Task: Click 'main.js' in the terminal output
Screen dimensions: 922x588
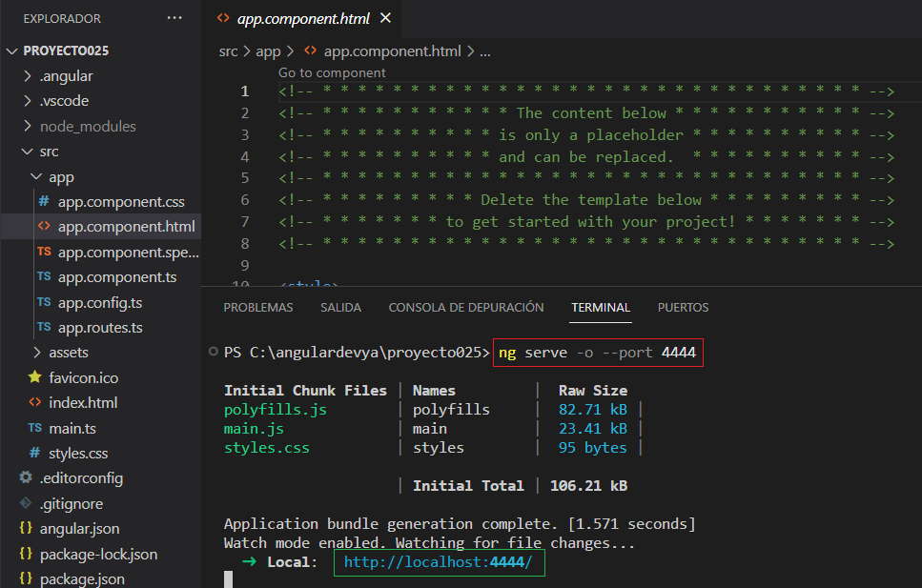Action: [x=254, y=429]
